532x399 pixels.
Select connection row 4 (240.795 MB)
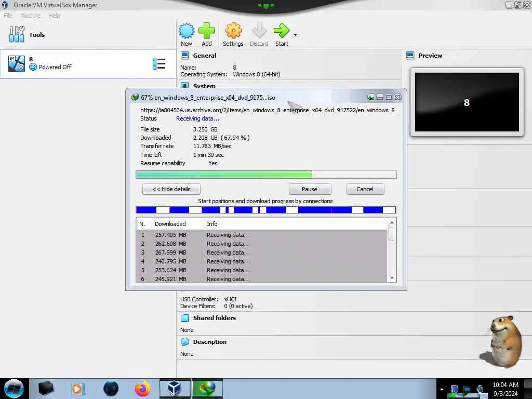point(261,261)
